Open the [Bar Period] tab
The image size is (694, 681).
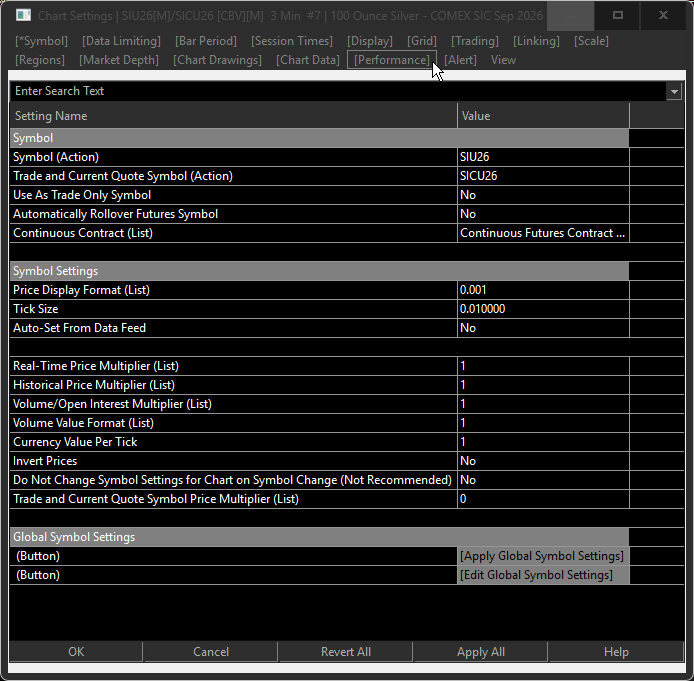[206, 41]
